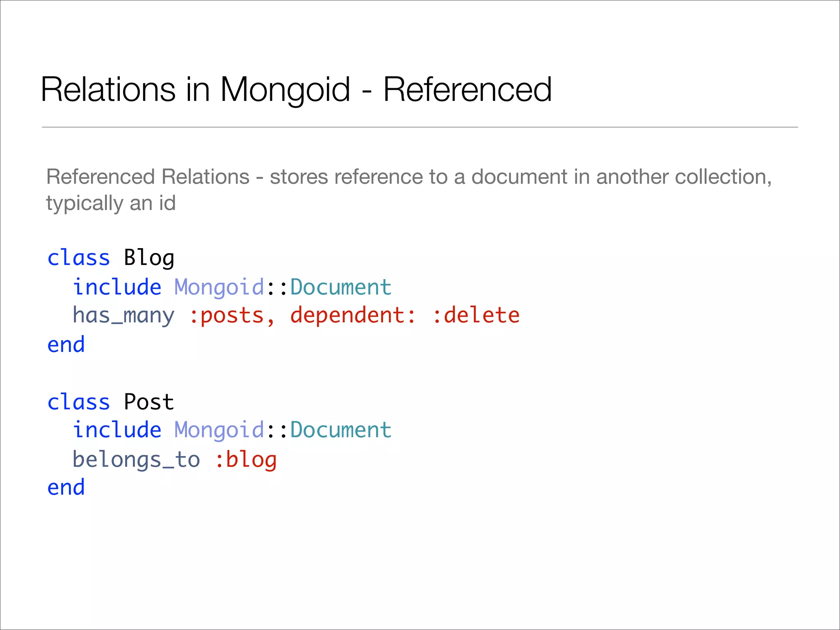Viewport: 840px width, 630px height.
Task: Click the "typically an id" line
Action: tap(111, 203)
